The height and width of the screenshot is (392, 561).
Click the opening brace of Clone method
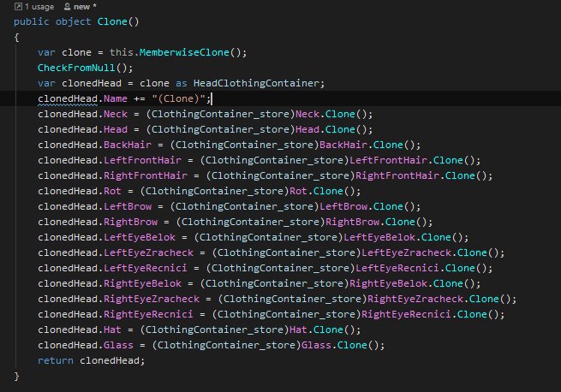tap(16, 37)
